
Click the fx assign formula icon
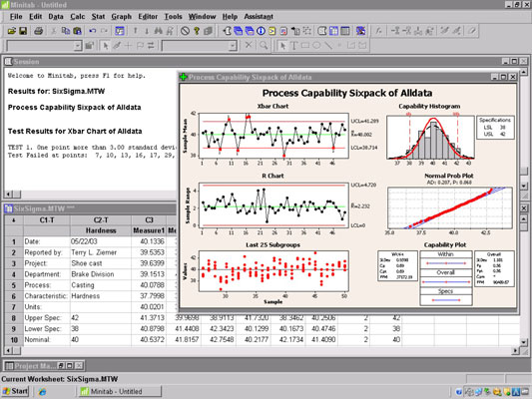click(x=379, y=31)
